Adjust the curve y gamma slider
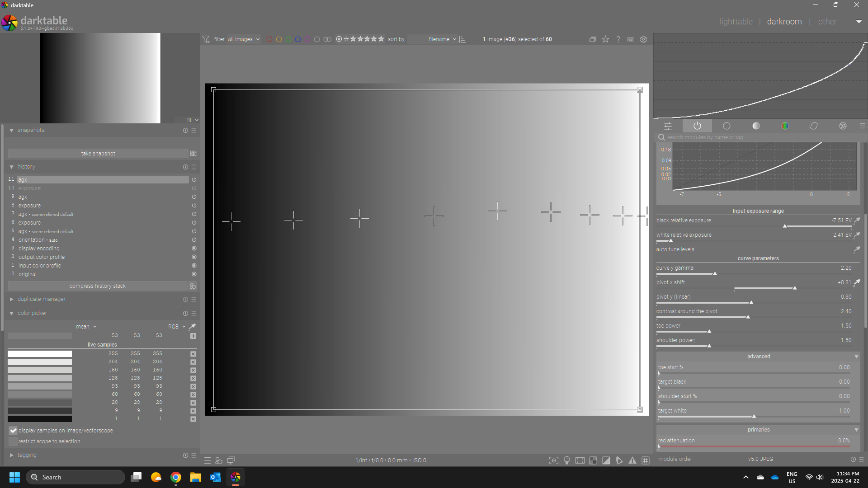The image size is (868, 488). (x=714, y=273)
